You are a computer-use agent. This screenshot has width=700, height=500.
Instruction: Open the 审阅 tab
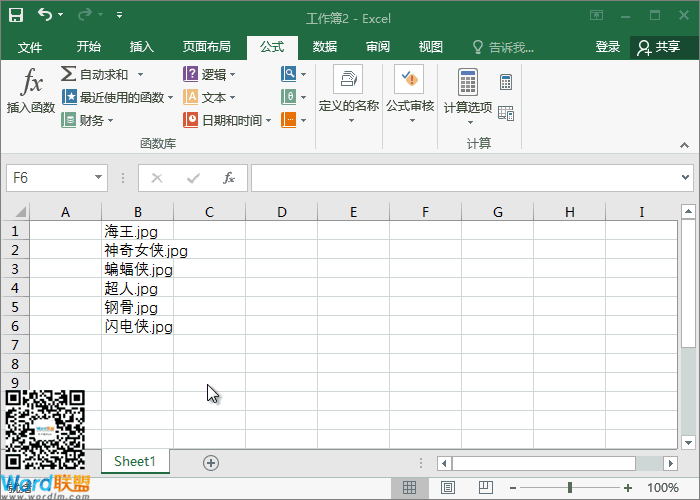pyautogui.click(x=378, y=47)
